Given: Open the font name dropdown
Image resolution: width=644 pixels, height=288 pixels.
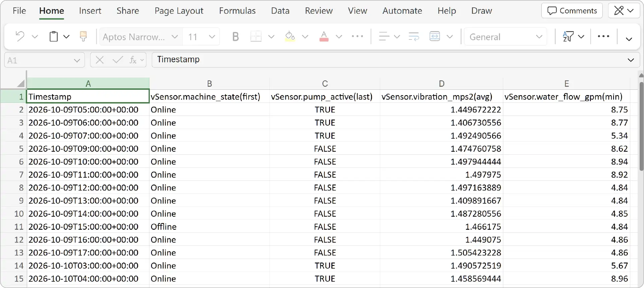Looking at the screenshot, I should [175, 37].
